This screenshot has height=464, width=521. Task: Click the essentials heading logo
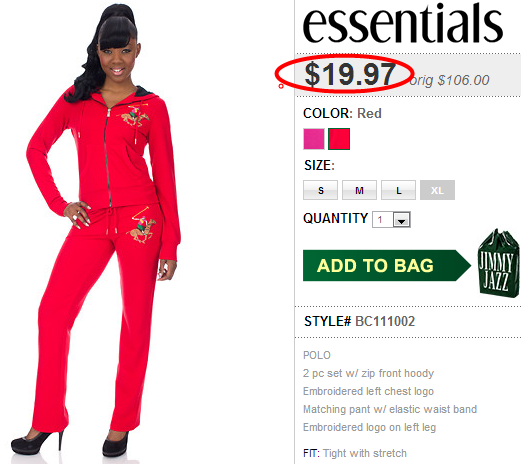click(x=403, y=23)
